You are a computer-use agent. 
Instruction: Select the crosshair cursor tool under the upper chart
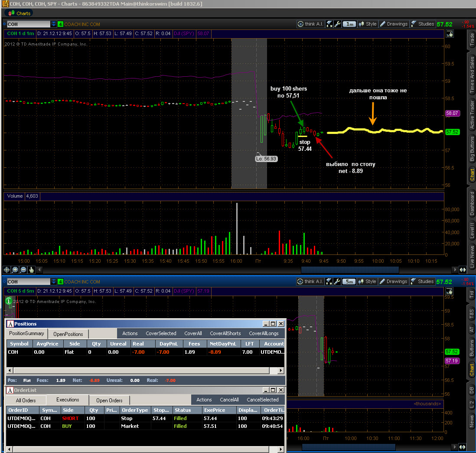point(7,269)
